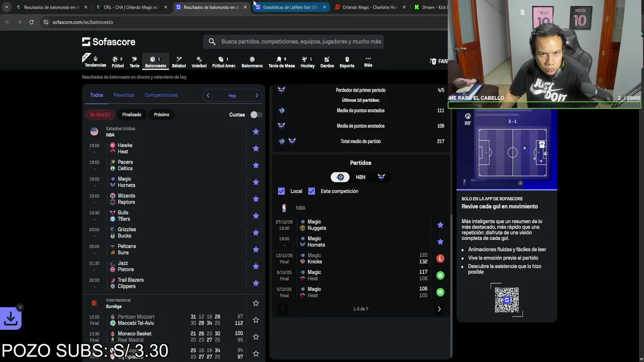Toggle star for Pelicans vs Suns
The image size is (644, 362).
pyautogui.click(x=256, y=249)
